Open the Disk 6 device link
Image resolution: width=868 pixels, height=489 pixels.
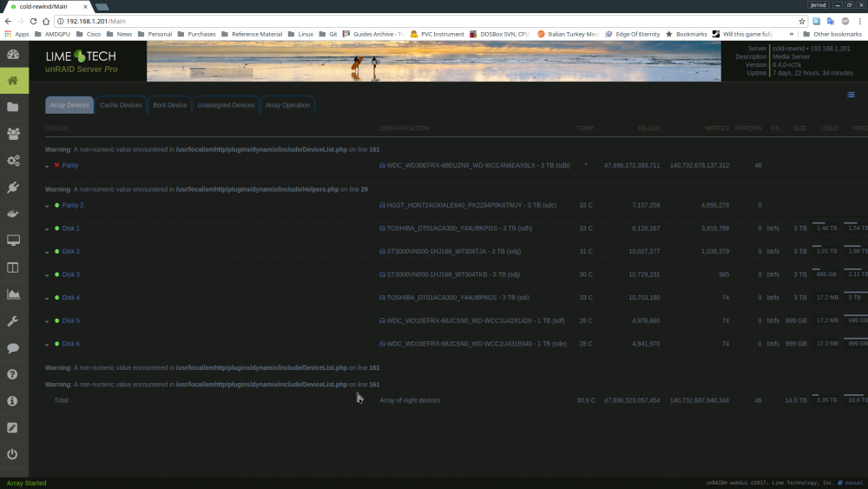[x=71, y=344]
